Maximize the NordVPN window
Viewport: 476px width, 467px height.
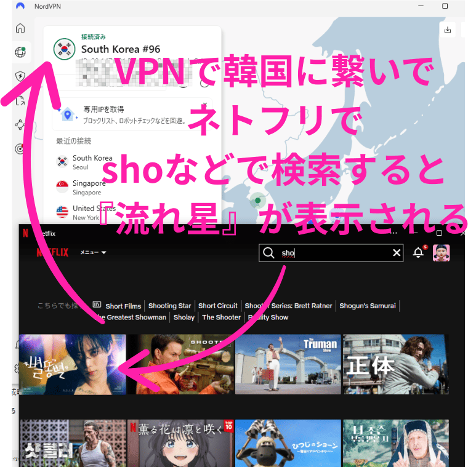click(x=445, y=6)
